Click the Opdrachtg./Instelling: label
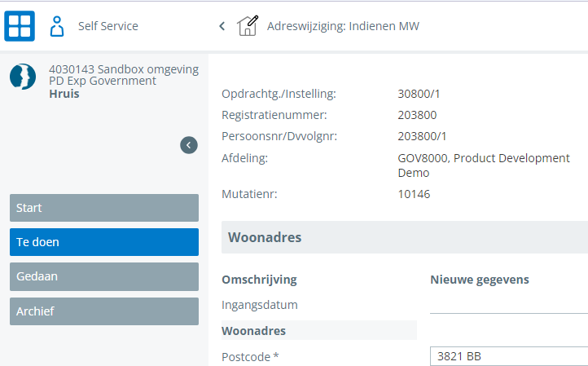588x366 pixels. [x=279, y=94]
